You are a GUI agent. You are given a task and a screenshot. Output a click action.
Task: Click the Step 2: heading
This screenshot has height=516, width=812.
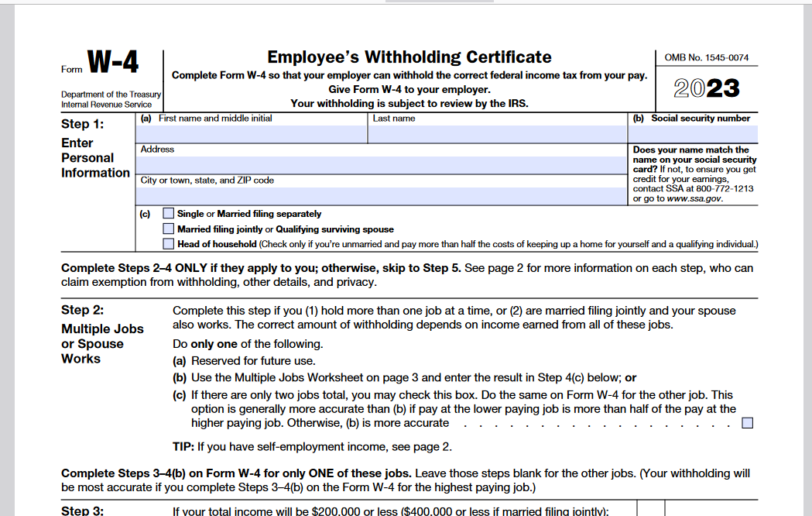pyautogui.click(x=82, y=310)
